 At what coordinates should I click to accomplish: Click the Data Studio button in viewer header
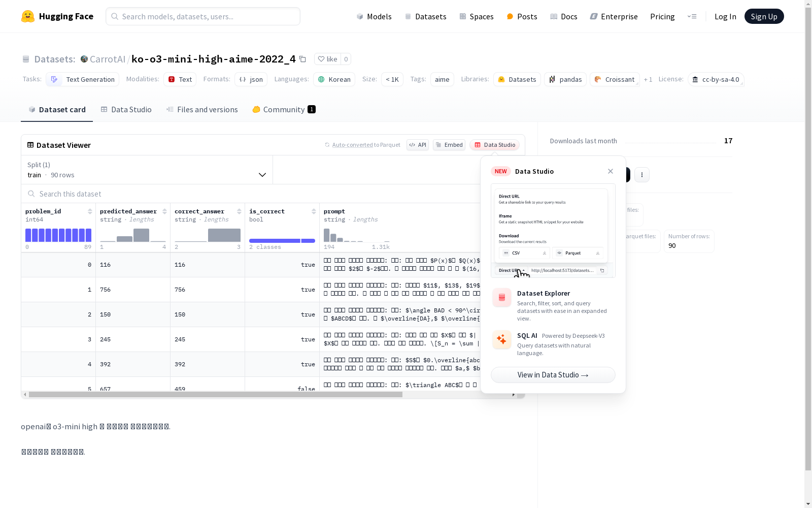coord(495,145)
